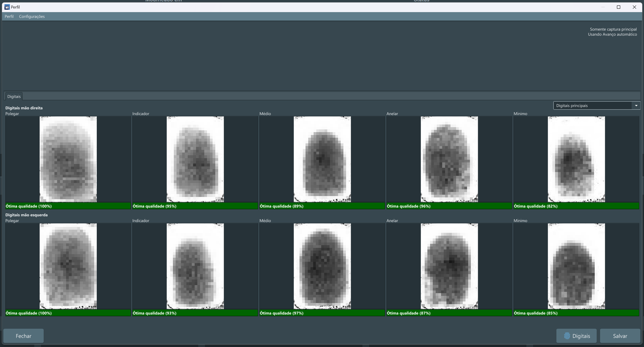Viewport: 644px width, 347px height.
Task: Select right hand Mínimo fingerprint image
Action: coord(576,159)
